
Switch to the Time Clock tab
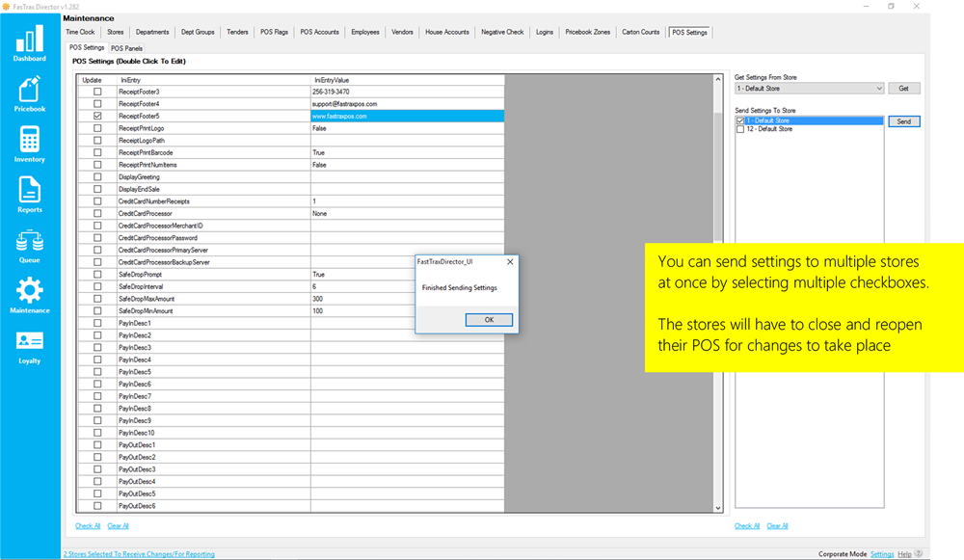click(x=81, y=32)
